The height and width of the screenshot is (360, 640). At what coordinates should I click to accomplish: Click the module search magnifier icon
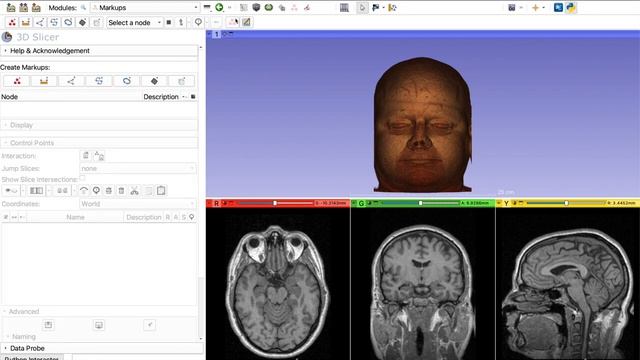pos(83,7)
